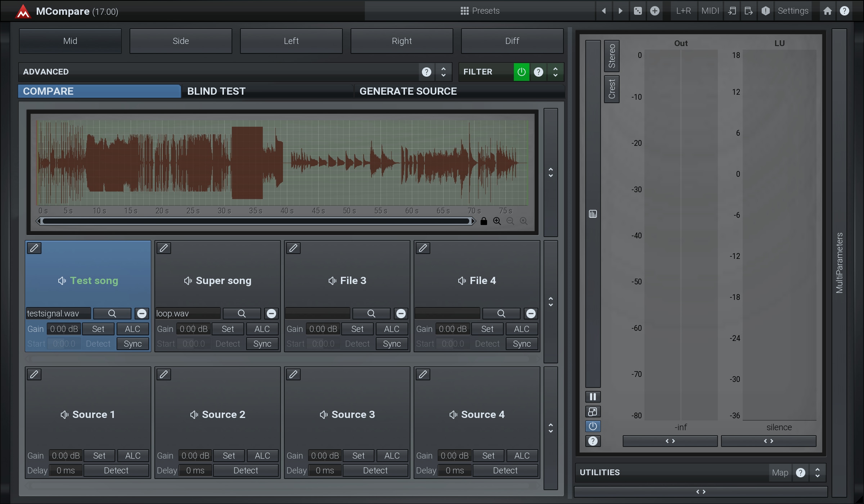Zoom in on the waveform display

[497, 221]
